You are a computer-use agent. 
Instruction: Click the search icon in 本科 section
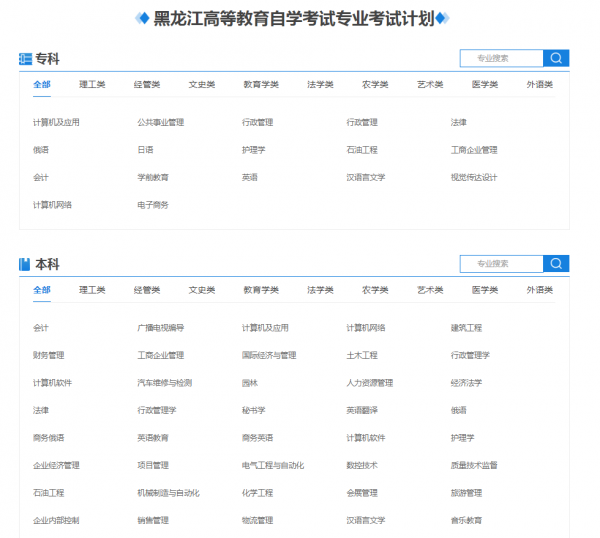pyautogui.click(x=556, y=263)
